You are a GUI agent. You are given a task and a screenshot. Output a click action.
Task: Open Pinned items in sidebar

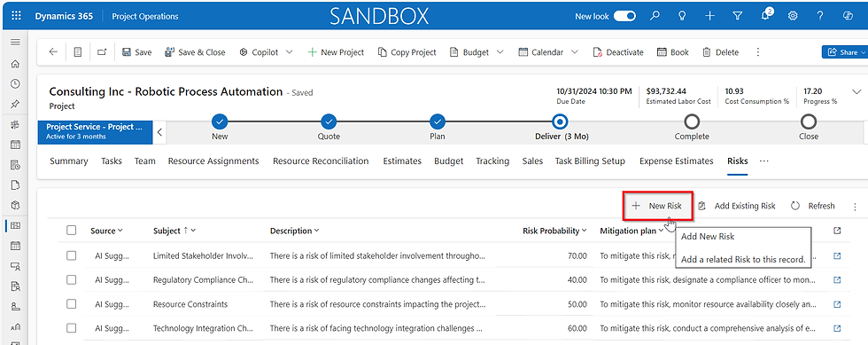16,105
